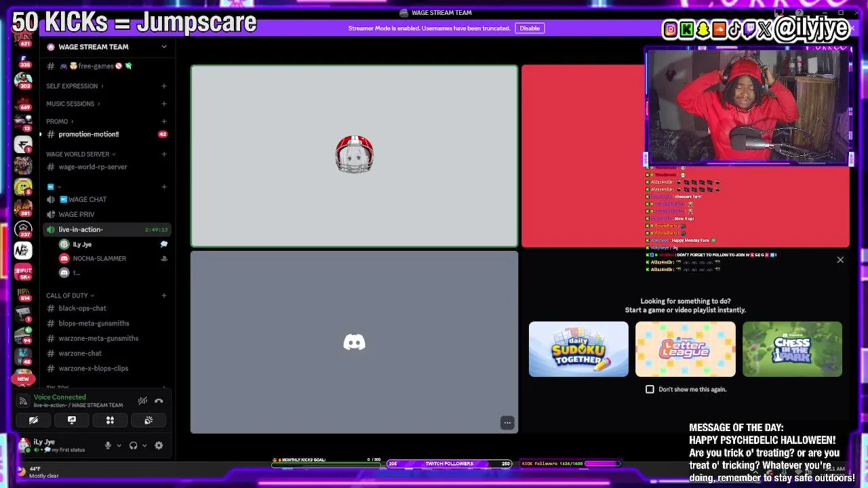The image size is (868, 488).
Task: Open the server with the 13 badge
Action: click(23, 123)
